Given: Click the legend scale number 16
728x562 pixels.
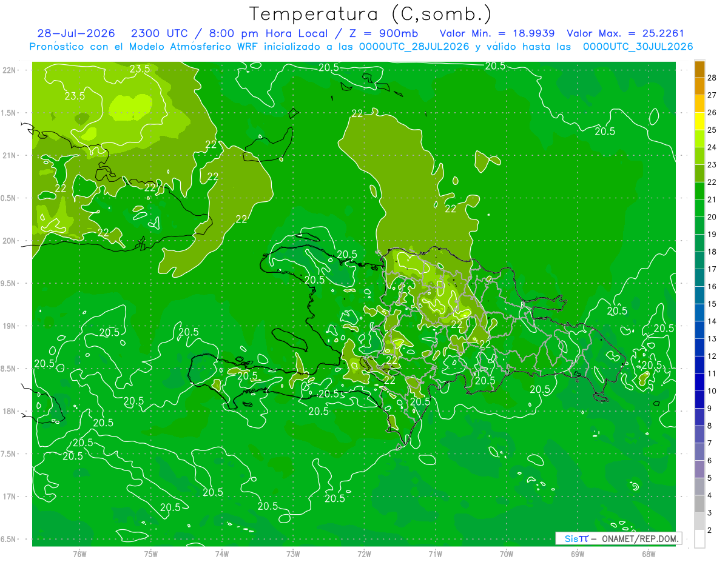Looking at the screenshot, I should pos(712,287).
